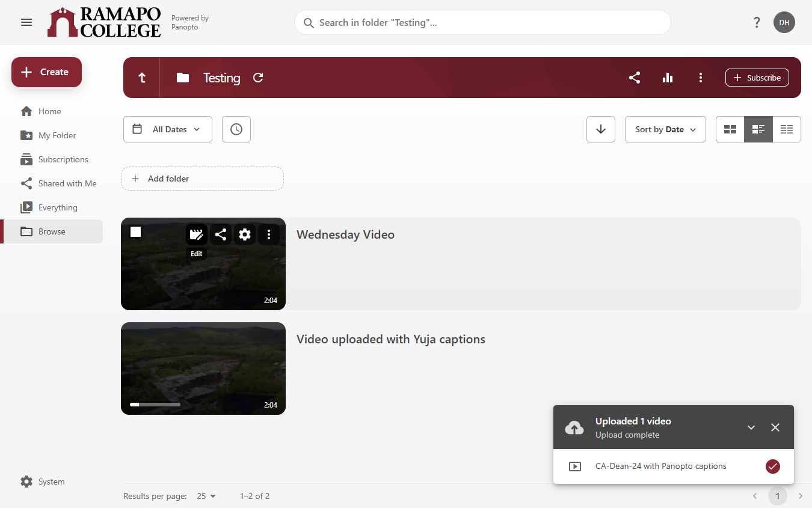812x508 pixels.
Task: Click the upload cloud icon
Action: 575,427
